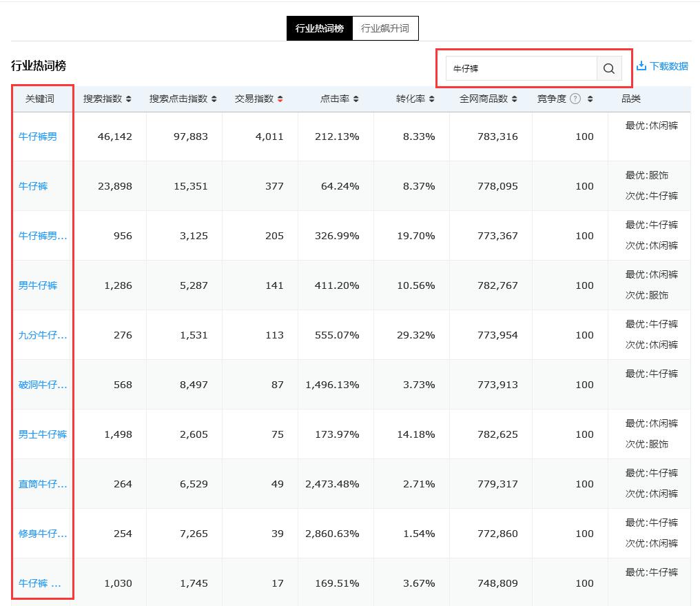Screen dimensions: 700x606
Task: Open keyword link 男士牛仔裤
Action: (43, 434)
